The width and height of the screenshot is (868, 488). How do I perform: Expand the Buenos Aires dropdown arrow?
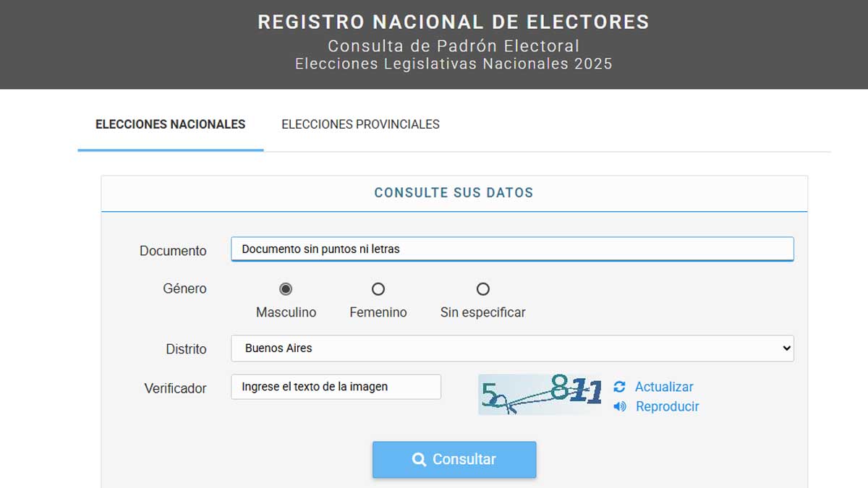click(787, 348)
